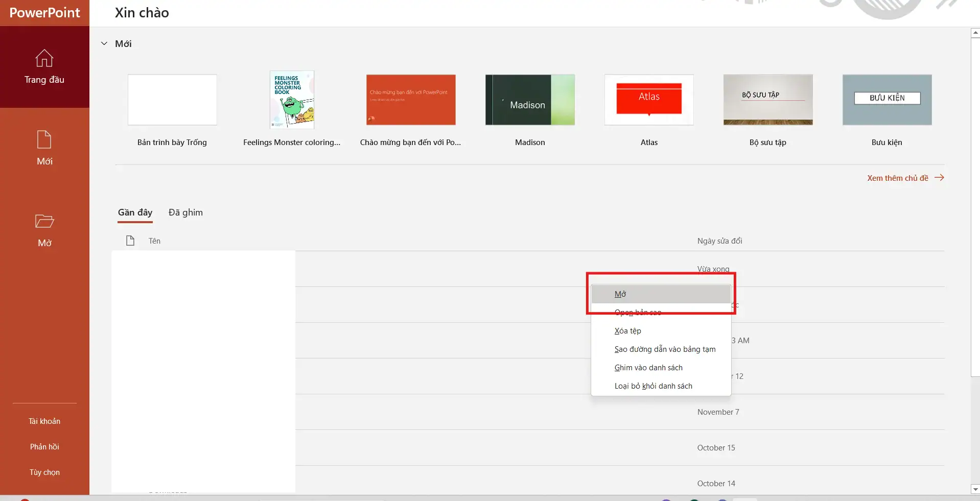Select Xóa tệp in the context menu
This screenshot has height=501, width=980.
(627, 330)
